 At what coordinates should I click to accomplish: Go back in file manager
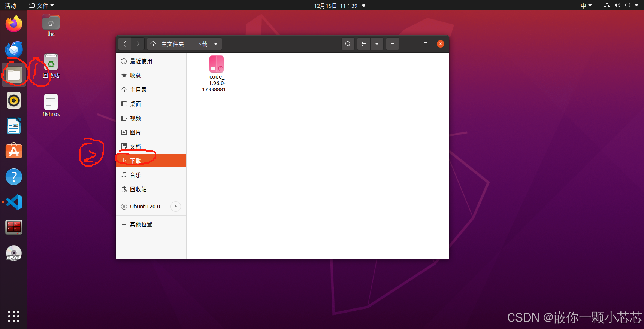pos(125,44)
